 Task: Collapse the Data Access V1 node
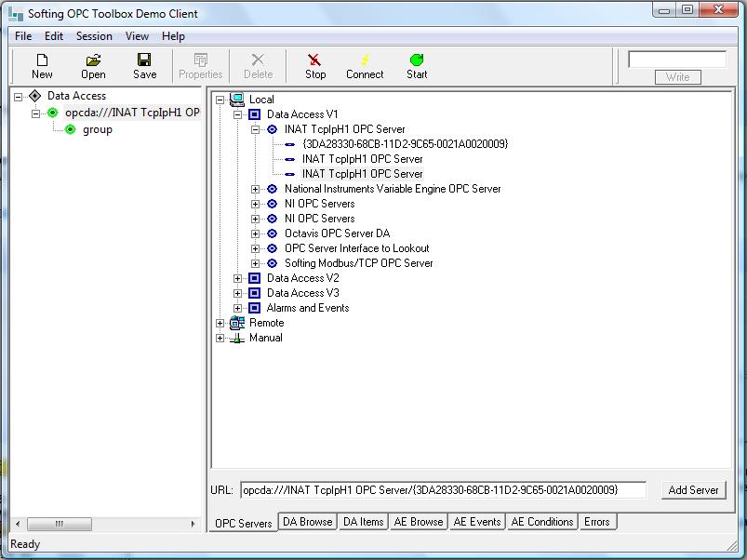(x=237, y=114)
